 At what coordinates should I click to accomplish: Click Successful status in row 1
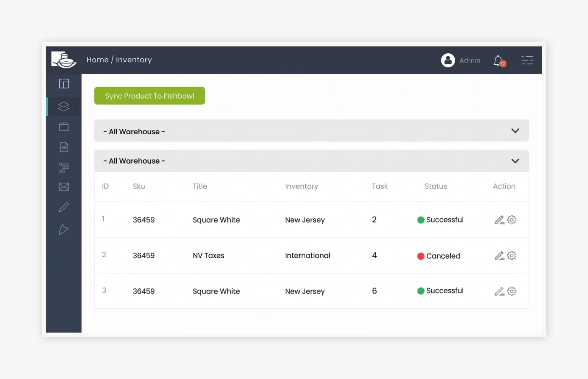coord(441,220)
